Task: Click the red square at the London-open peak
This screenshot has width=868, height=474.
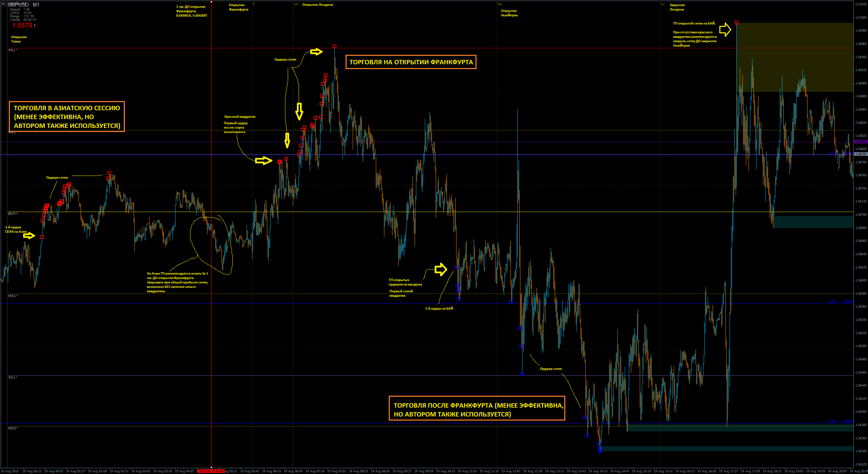Action: tap(334, 47)
